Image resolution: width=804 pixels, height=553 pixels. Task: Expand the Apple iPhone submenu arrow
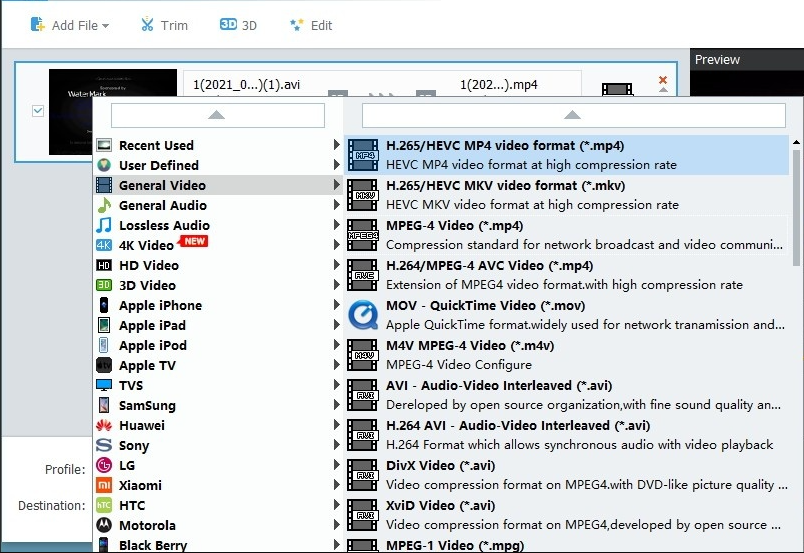click(x=336, y=305)
